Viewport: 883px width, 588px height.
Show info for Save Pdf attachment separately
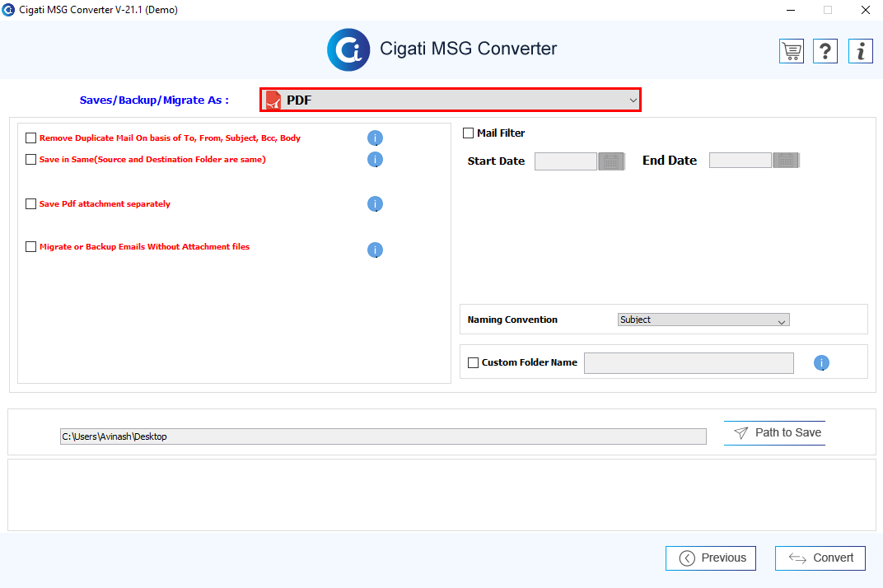pyautogui.click(x=375, y=204)
